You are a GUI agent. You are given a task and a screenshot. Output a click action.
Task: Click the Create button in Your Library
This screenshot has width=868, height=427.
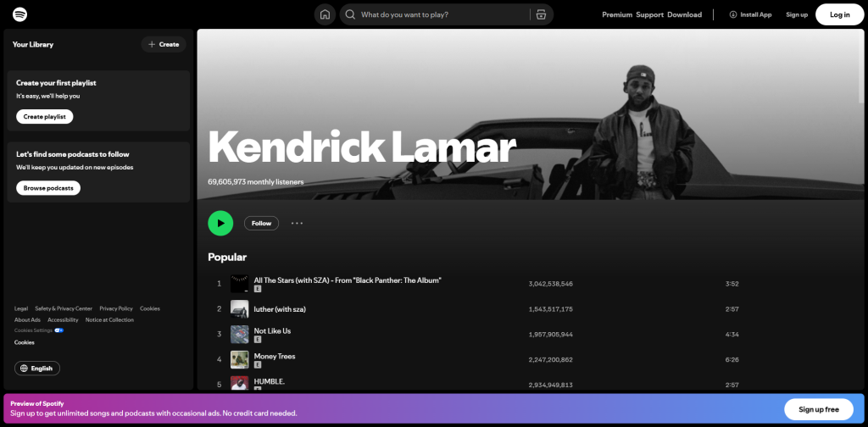[x=164, y=44]
